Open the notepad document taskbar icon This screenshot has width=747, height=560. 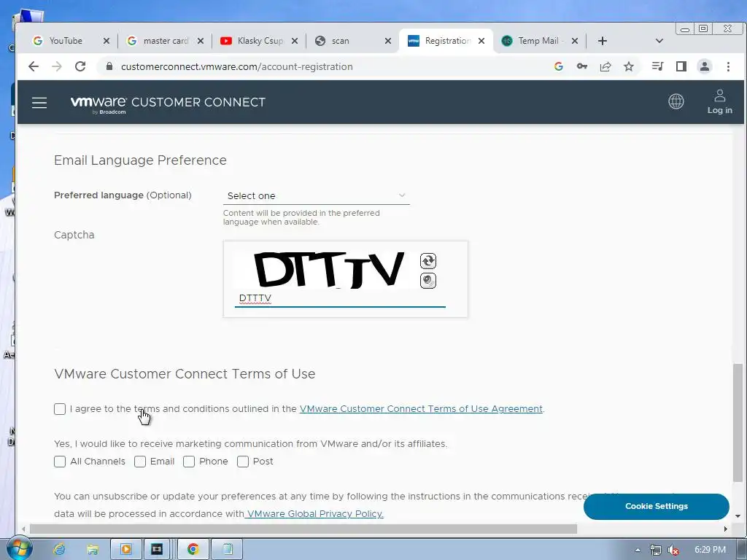228,549
